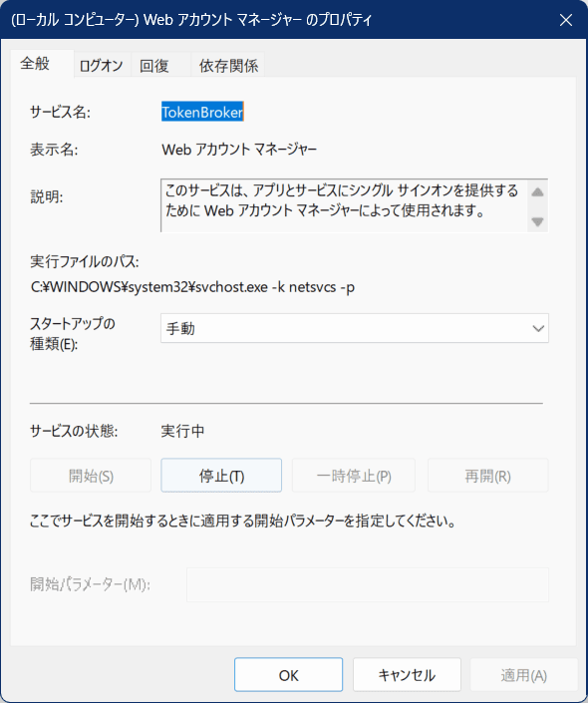The image size is (588, 703).
Task: Click inside the 開始パラメーター input field
Action: pyautogui.click(x=368, y=584)
